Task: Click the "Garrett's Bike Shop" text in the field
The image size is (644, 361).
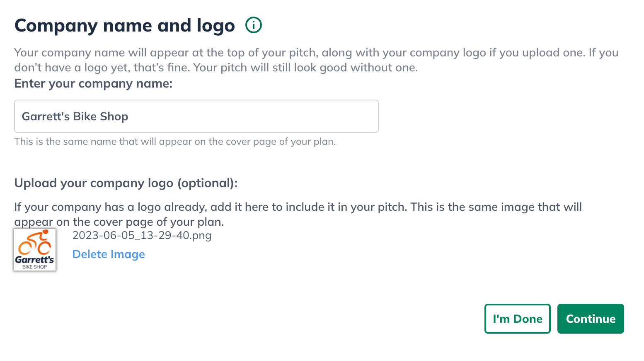Action: click(75, 117)
